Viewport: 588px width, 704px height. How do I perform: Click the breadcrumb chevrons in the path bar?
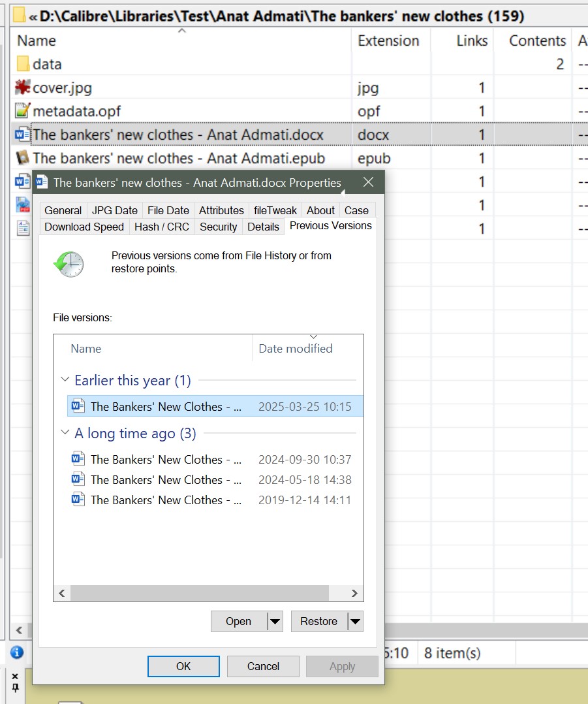coord(33,18)
